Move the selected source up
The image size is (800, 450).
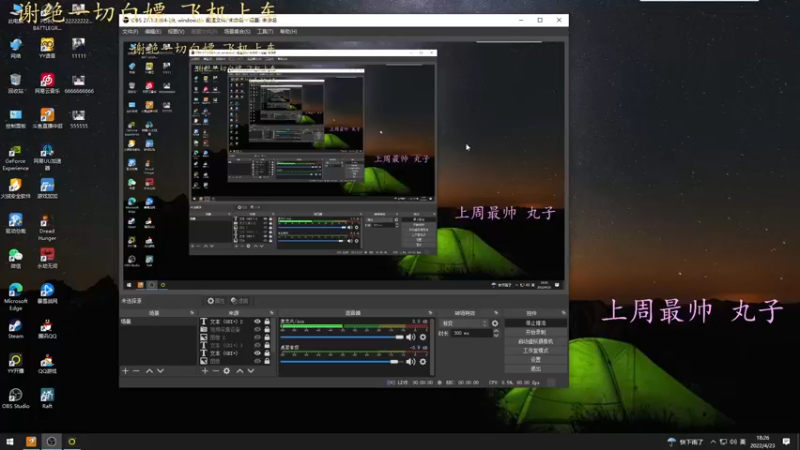240,371
